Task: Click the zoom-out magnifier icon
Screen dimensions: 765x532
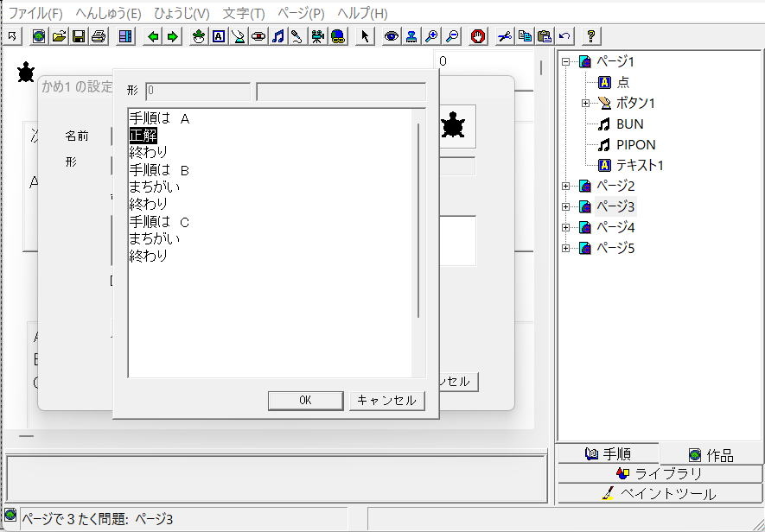Action: point(452,36)
